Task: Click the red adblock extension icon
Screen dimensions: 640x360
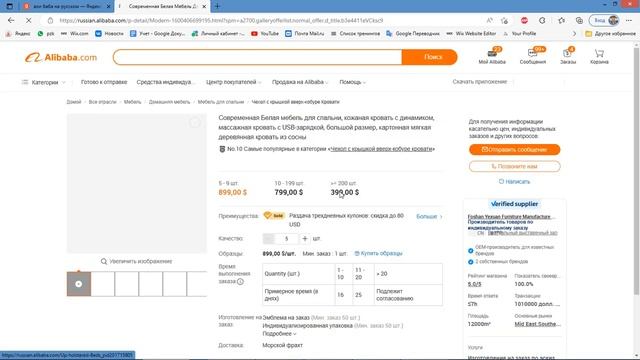Action: click(524, 20)
